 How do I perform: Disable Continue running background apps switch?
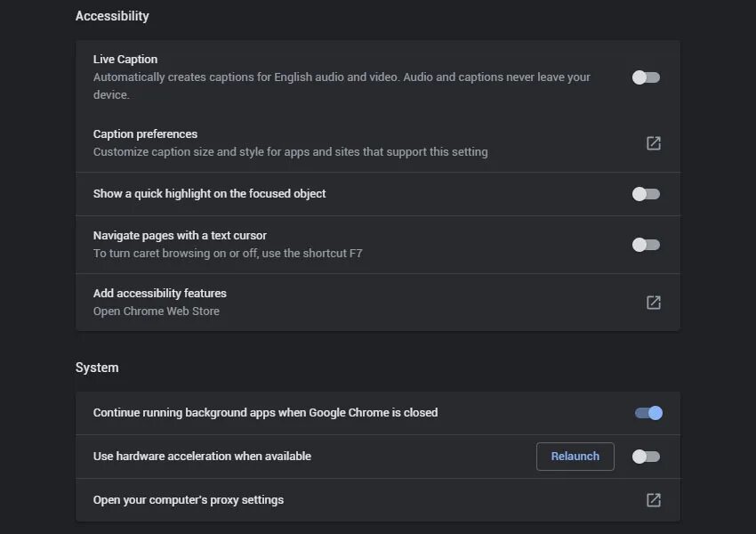(x=648, y=413)
